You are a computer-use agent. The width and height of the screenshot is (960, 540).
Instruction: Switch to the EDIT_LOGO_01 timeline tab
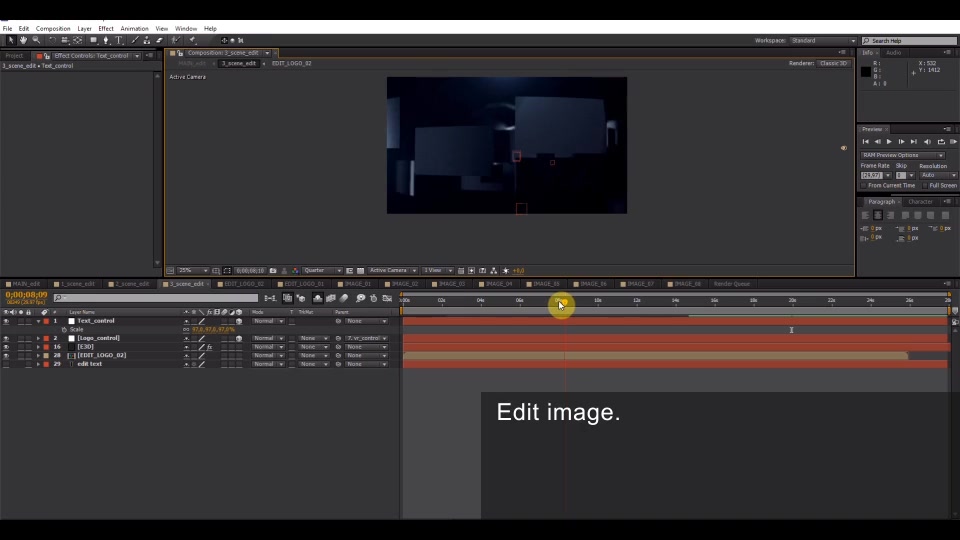301,284
